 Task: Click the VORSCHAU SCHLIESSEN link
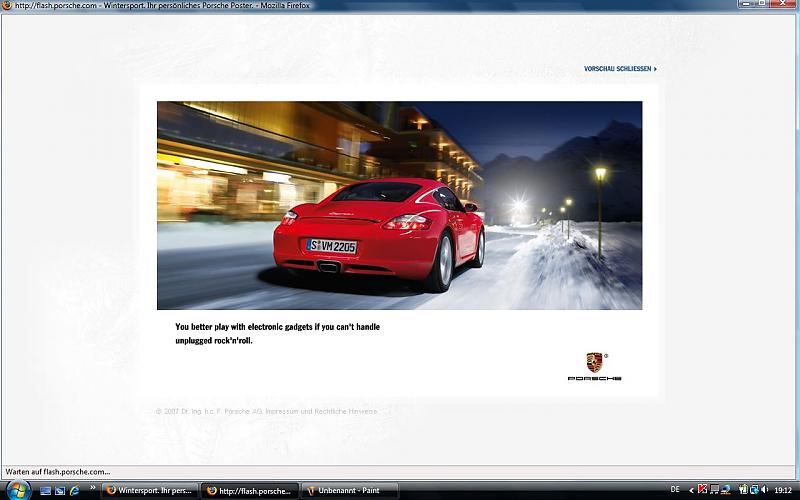620,68
